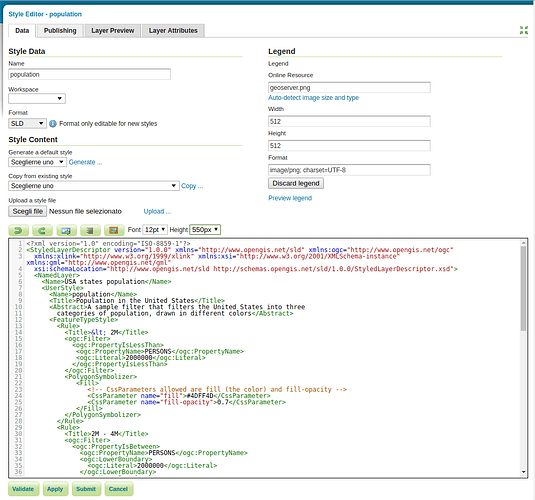Viewport: 535px width, 500px height.
Task: Switch to the Layer Attributes tab
Action: 173,31
